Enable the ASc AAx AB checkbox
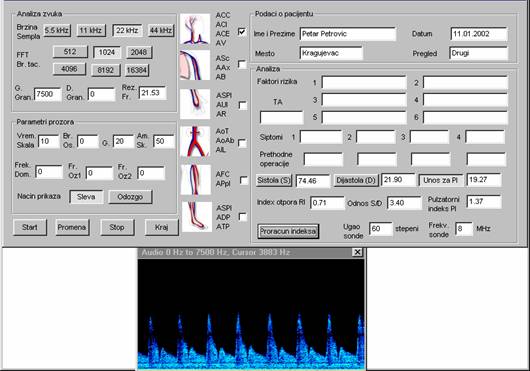Screen dimensions: 530x371 [242, 64]
